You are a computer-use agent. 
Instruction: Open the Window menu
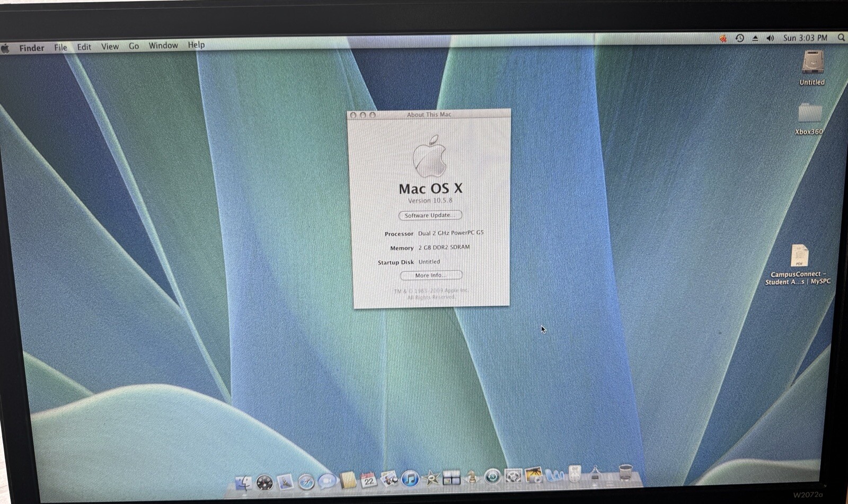pos(163,46)
